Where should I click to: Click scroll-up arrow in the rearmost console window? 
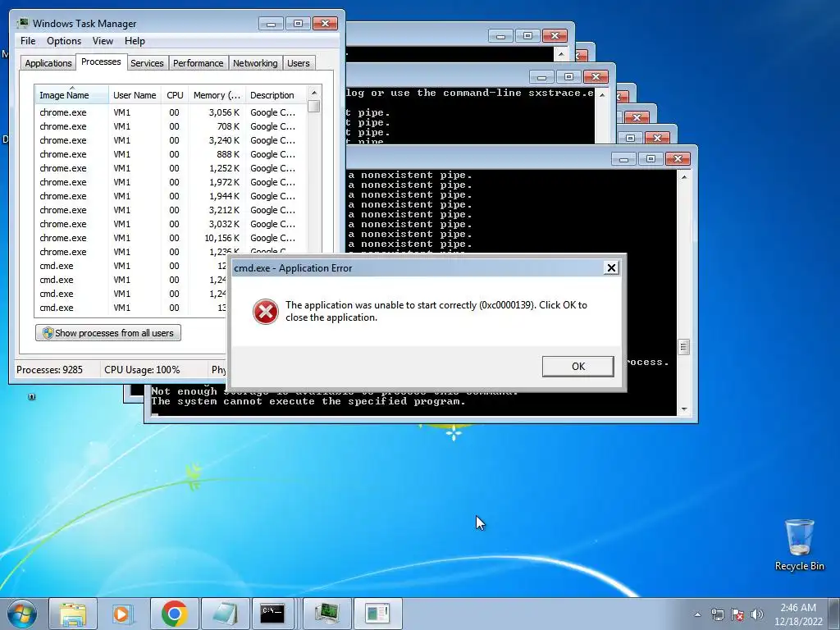click(561, 53)
